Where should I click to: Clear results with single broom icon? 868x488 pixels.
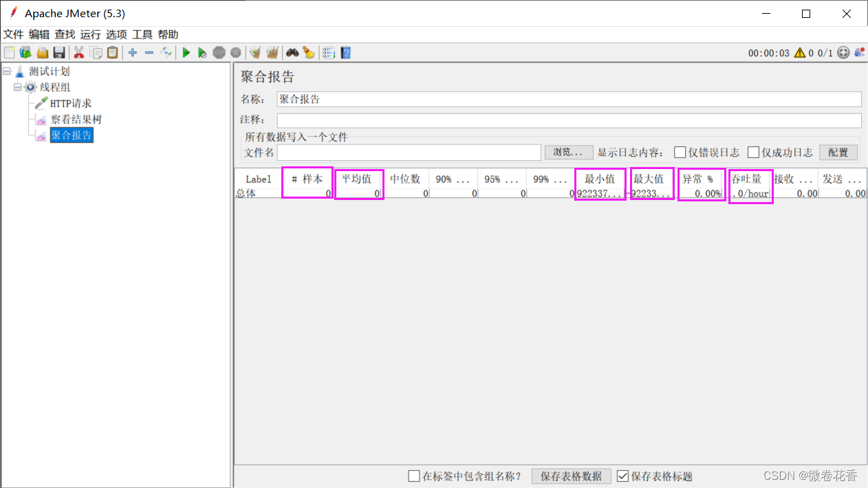[x=255, y=52]
